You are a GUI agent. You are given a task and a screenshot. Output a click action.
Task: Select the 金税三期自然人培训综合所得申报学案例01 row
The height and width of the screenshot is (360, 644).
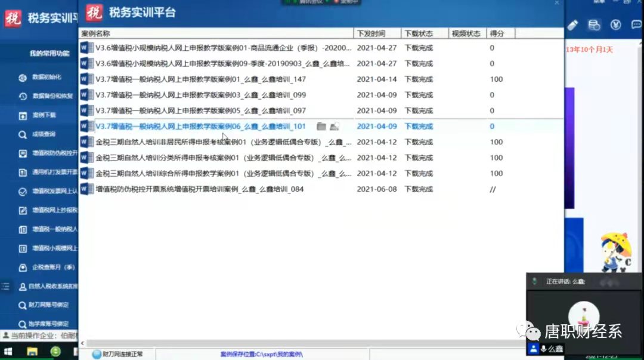coord(321,173)
